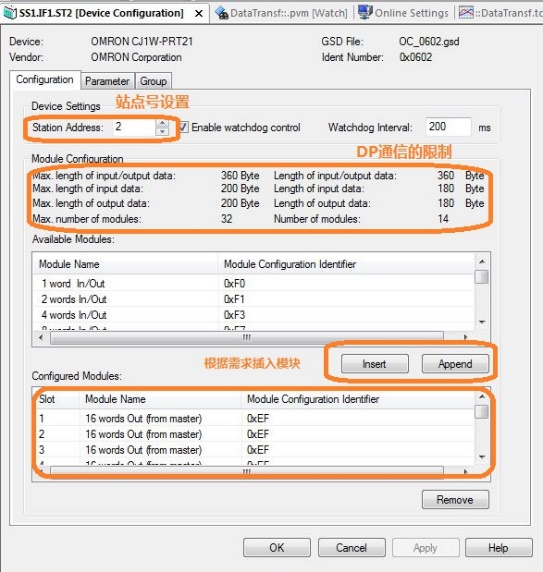Screen dimensions: 543x572
Task: Click Configured Modules horizontal scrollbar thumb
Action: [x=247, y=471]
